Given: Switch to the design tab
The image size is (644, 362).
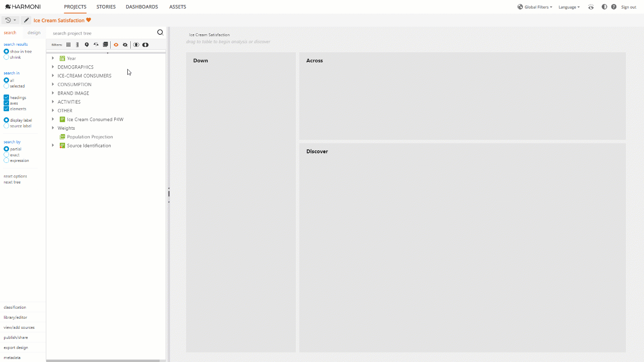Looking at the screenshot, I should [34, 33].
